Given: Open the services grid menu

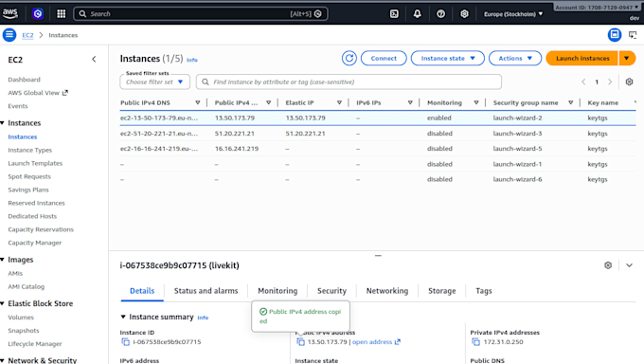Looking at the screenshot, I should (x=62, y=13).
